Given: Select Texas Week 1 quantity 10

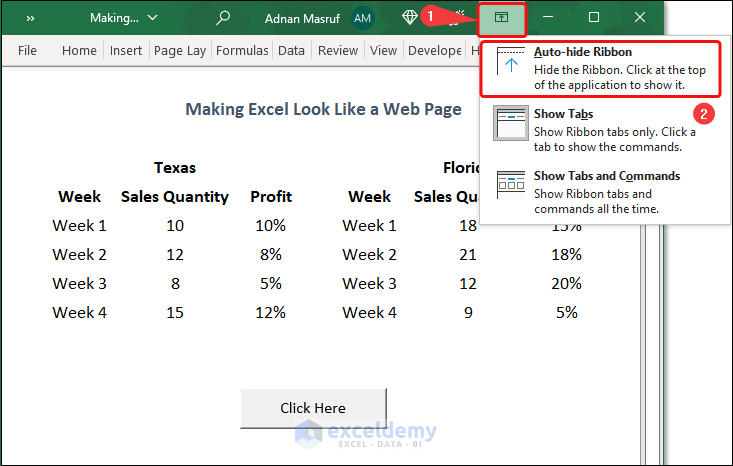Looking at the screenshot, I should pos(175,226).
